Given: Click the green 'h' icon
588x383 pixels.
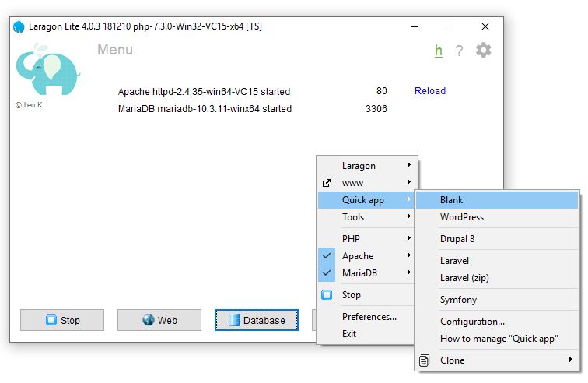Looking at the screenshot, I should click(439, 51).
